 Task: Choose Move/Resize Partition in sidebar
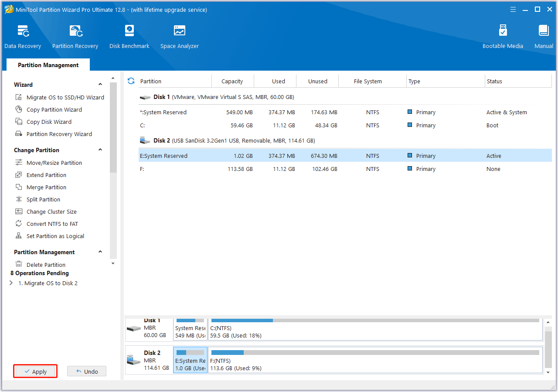click(54, 163)
